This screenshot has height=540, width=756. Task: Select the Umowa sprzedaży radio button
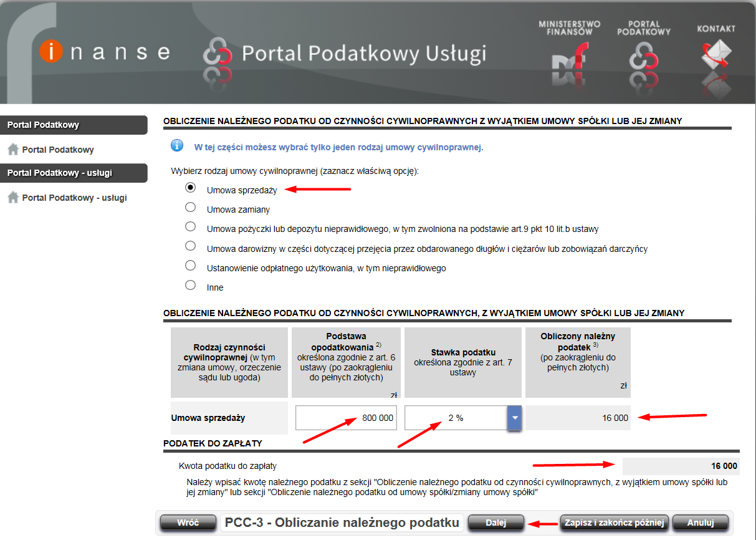click(191, 188)
